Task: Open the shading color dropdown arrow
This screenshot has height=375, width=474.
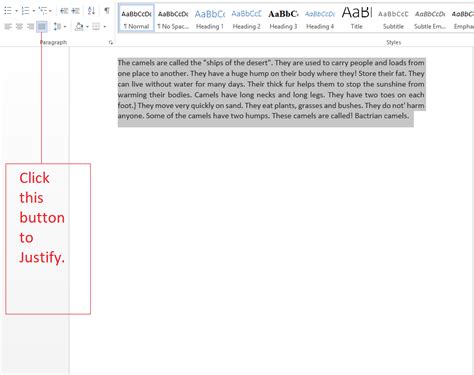Action: pyautogui.click(x=87, y=26)
